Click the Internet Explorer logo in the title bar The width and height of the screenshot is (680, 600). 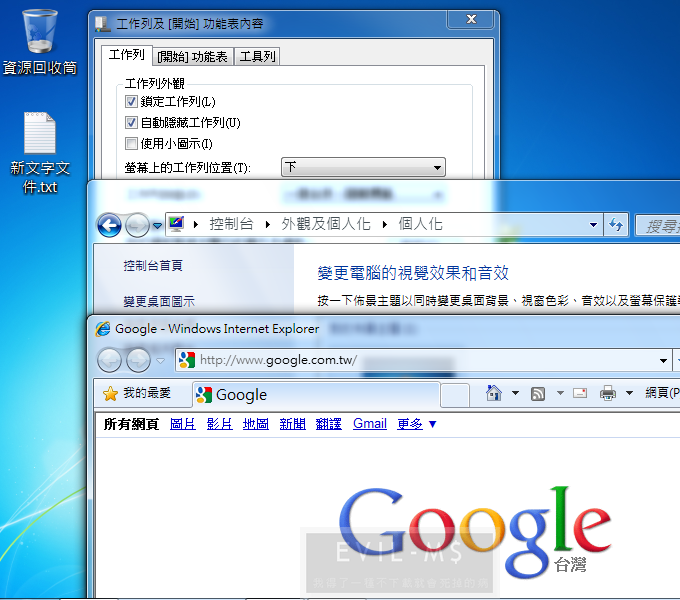(x=103, y=329)
